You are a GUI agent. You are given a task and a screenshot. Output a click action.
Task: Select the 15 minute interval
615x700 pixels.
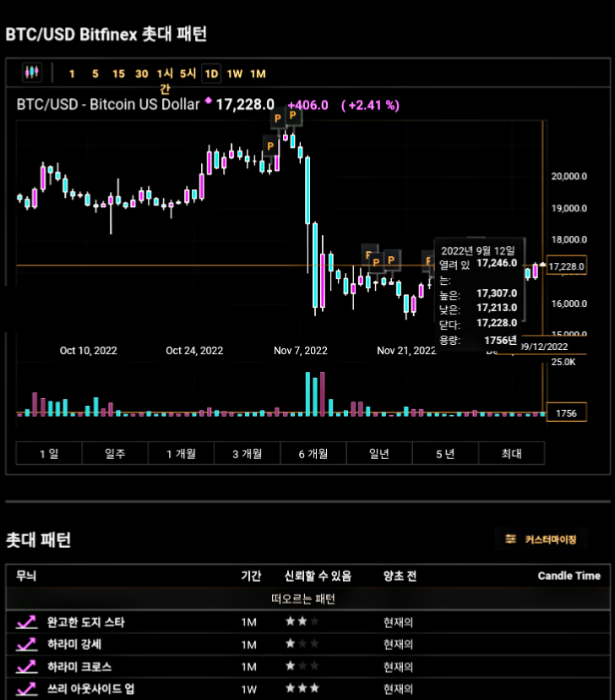pos(118,74)
